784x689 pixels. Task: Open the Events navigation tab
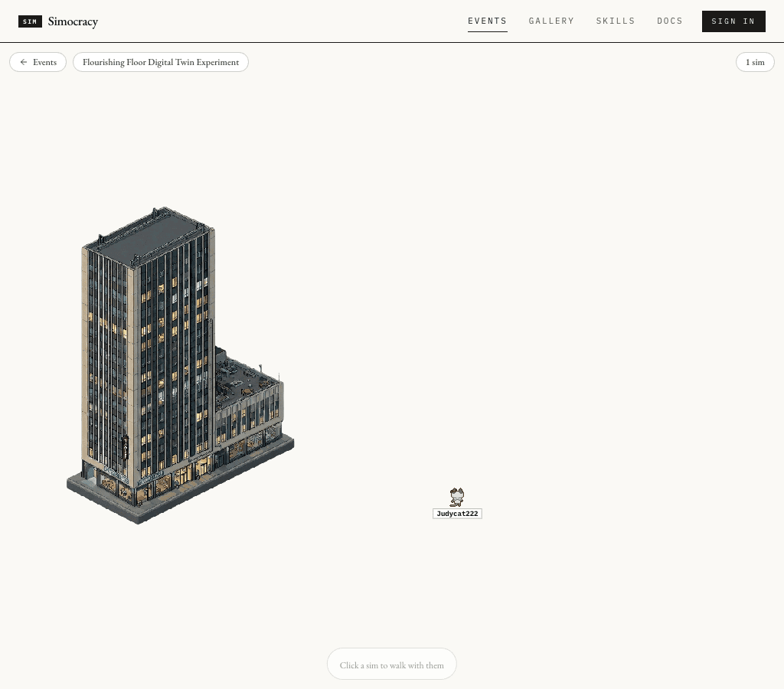pos(487,21)
